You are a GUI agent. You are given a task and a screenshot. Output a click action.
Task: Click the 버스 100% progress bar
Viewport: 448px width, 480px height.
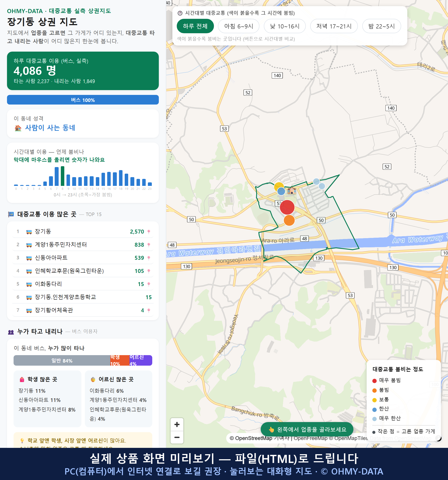[x=83, y=100]
